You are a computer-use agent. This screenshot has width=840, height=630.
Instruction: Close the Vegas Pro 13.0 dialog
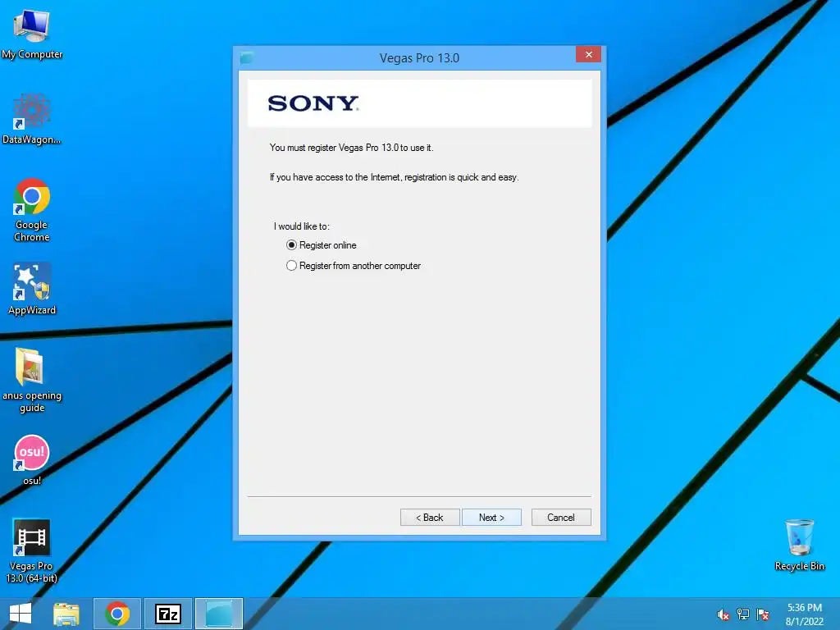point(588,54)
